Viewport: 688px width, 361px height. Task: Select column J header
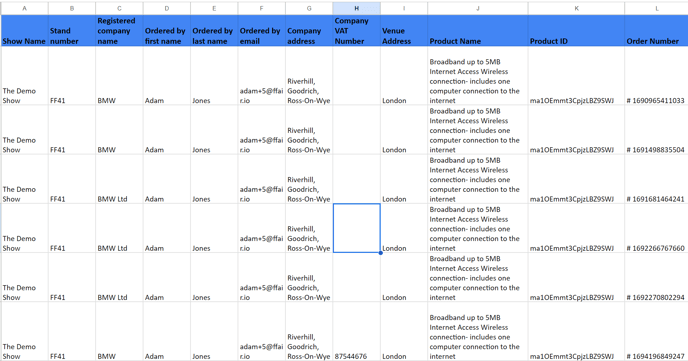tap(478, 8)
